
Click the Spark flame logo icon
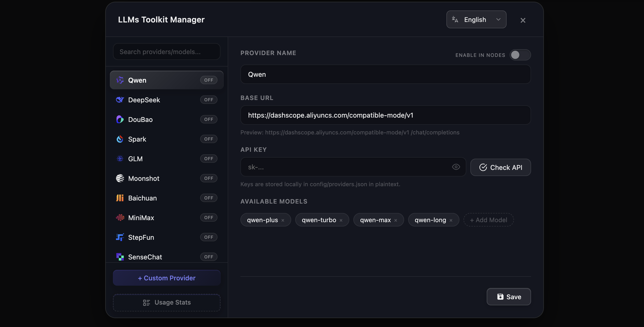tap(120, 139)
